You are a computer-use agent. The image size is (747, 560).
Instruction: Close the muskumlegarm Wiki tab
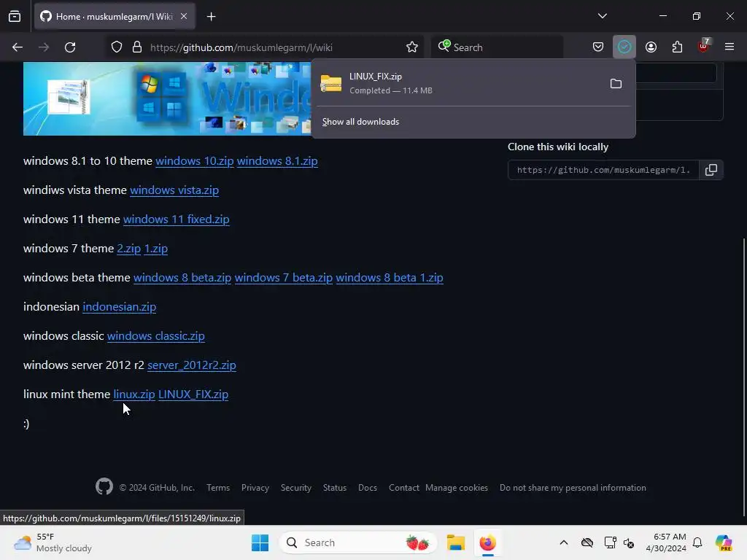click(184, 16)
